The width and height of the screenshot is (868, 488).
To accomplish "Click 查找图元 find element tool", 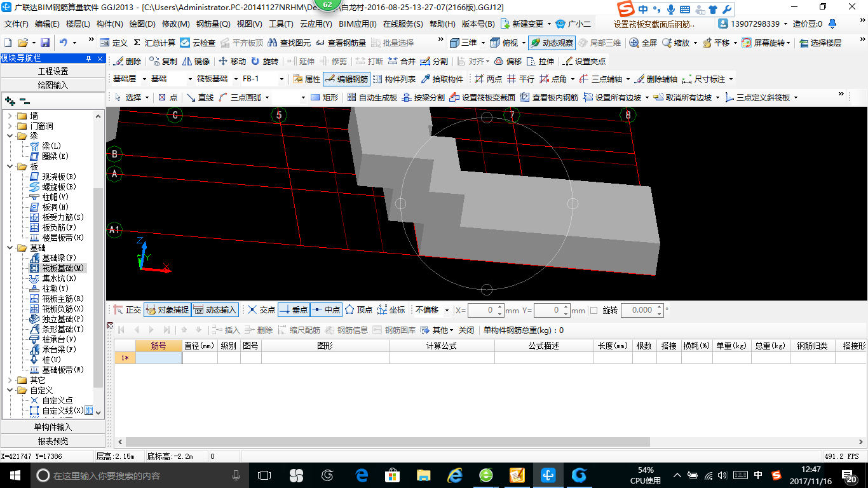I will (290, 43).
